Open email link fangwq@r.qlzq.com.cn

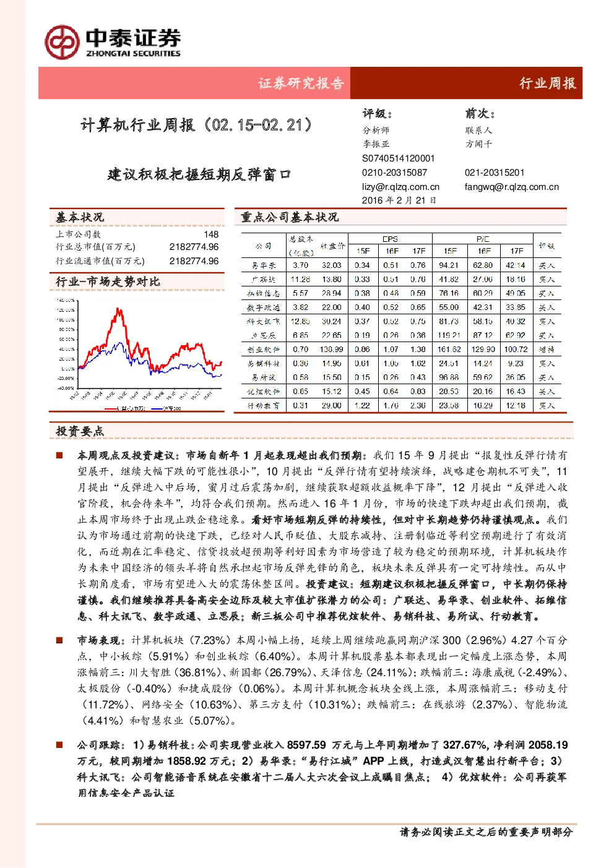click(x=512, y=187)
